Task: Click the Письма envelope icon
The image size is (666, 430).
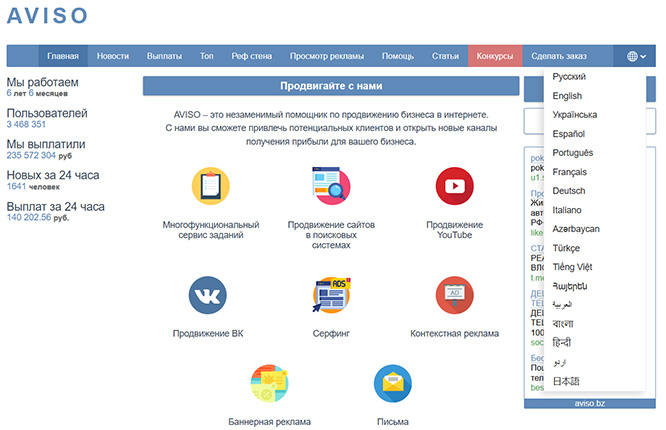Action: (392, 384)
